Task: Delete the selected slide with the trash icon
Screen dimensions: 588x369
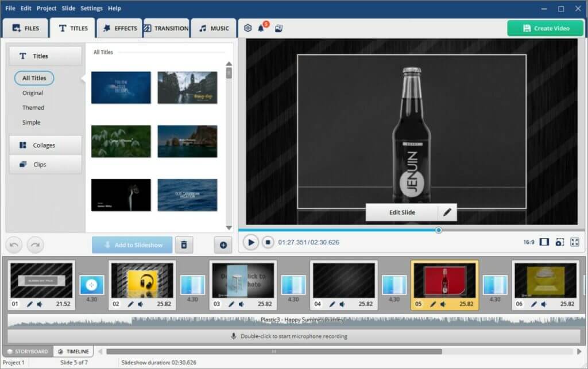Action: (184, 244)
